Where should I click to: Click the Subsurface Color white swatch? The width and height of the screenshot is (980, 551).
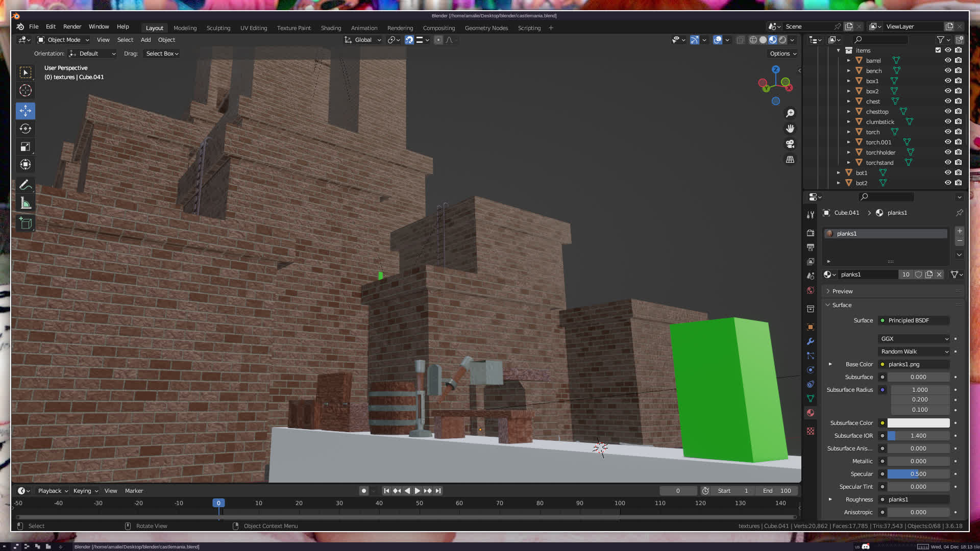918,423
